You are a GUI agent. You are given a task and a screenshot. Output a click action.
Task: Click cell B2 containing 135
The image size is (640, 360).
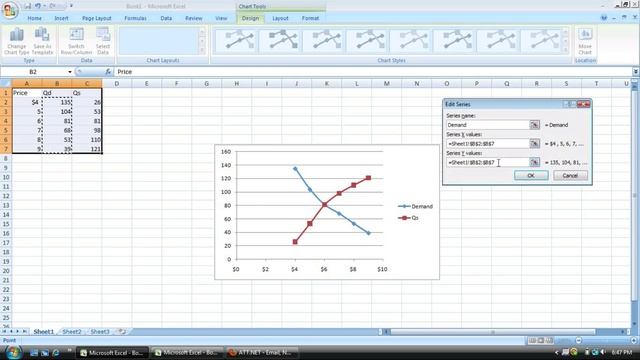57,102
